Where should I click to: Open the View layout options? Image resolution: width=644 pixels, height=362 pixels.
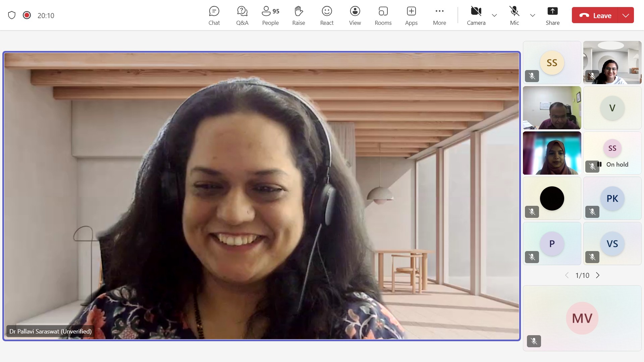pyautogui.click(x=355, y=15)
